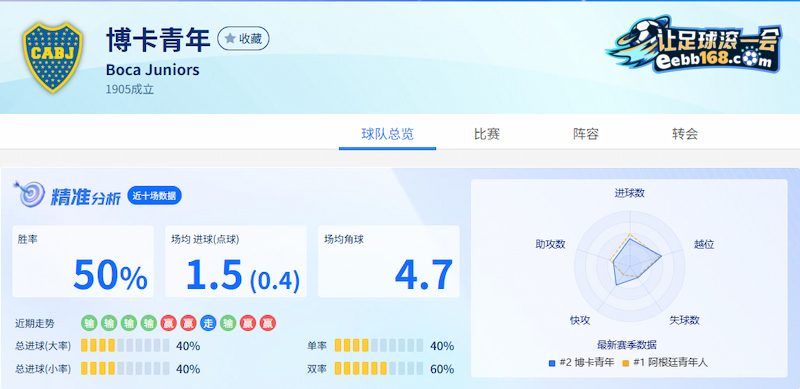Click the 博卡青年 team name heading
The image size is (800, 389).
[158, 40]
